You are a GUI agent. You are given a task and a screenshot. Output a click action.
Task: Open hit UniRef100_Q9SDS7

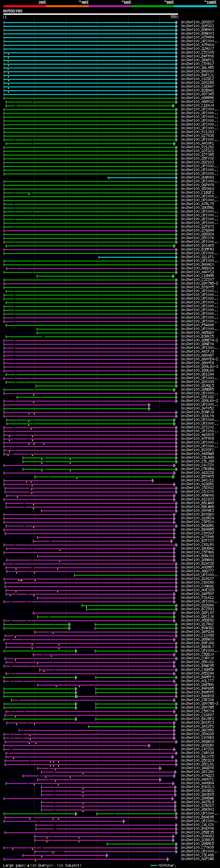197,22
